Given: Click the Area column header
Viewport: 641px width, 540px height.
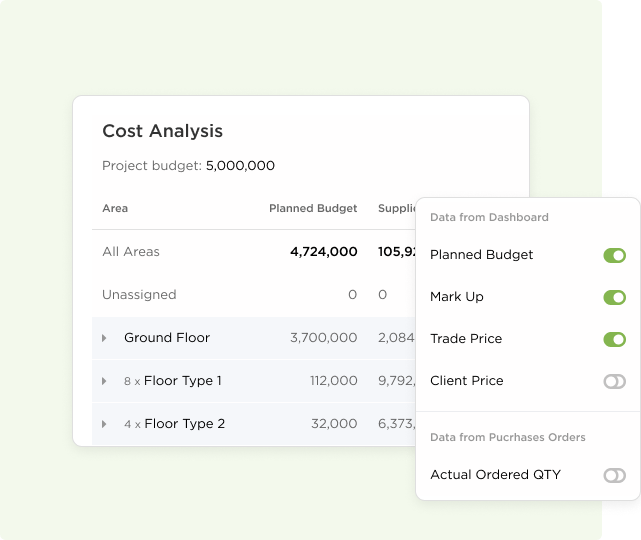Looking at the screenshot, I should click(115, 208).
